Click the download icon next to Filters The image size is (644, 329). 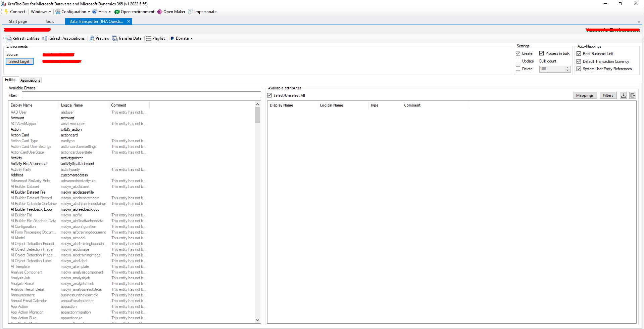[x=623, y=95]
